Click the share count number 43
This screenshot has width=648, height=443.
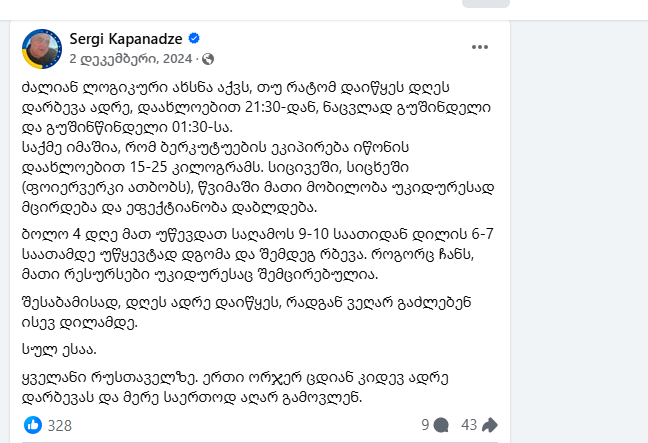pos(468,425)
